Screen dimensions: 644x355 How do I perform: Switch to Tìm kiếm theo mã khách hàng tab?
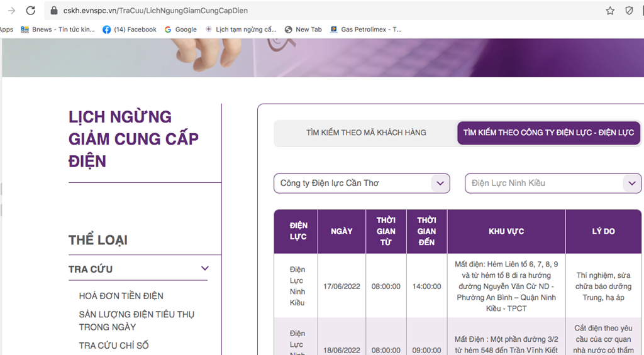(366, 133)
